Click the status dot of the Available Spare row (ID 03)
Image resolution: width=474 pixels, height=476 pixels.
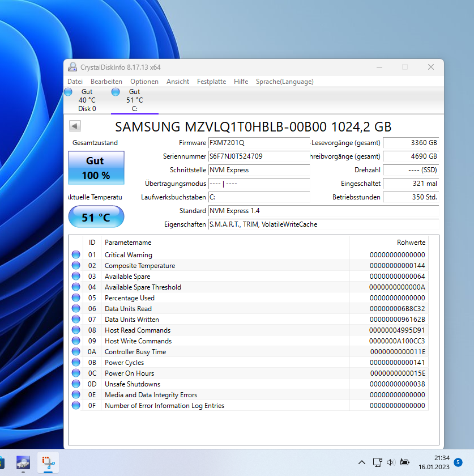[x=76, y=276]
